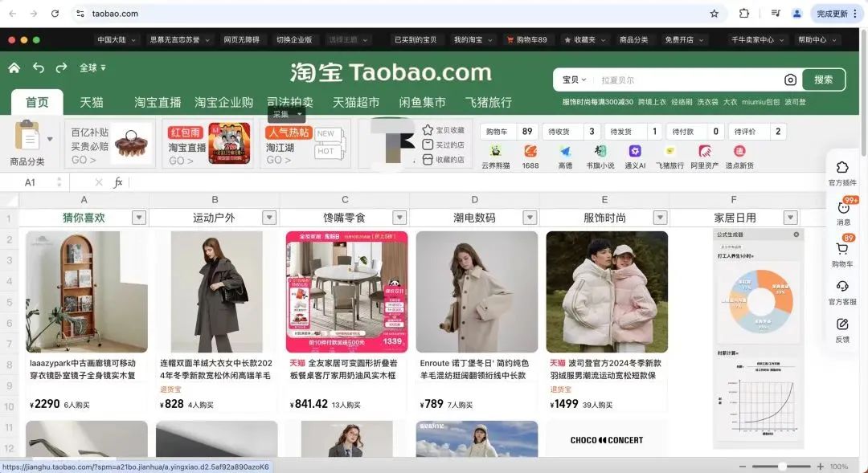Open 购物车89 in the top bar
The image size is (868, 473).
526,40
